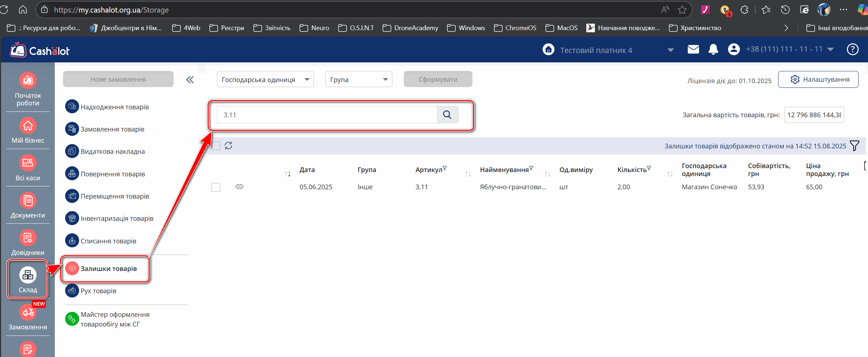Open messages envelope icon
Image resolution: width=868 pixels, height=357 pixels.
(x=693, y=49)
